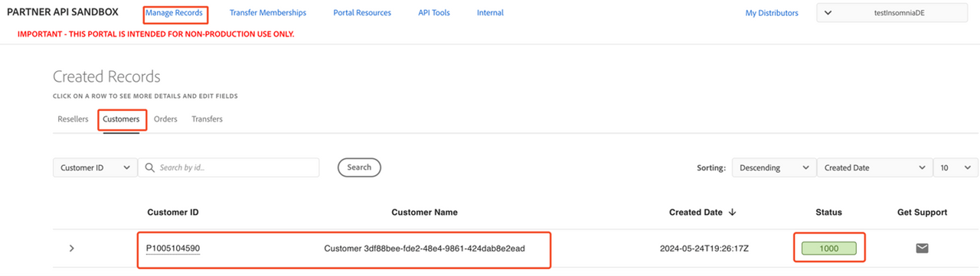Viewport: 980px width, 276px height.
Task: Open the API Tools menu
Action: coord(434,13)
